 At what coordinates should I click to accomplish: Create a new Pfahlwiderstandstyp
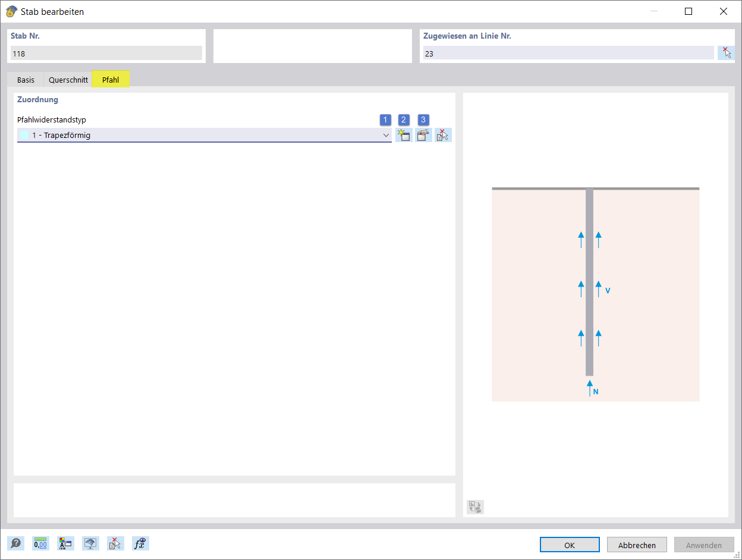point(404,135)
